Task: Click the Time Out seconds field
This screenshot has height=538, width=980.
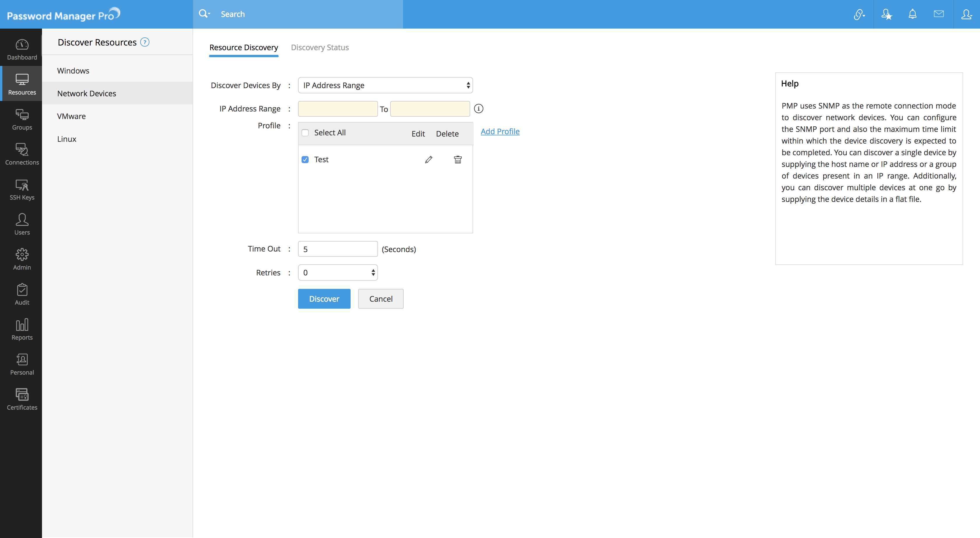Action: tap(337, 249)
